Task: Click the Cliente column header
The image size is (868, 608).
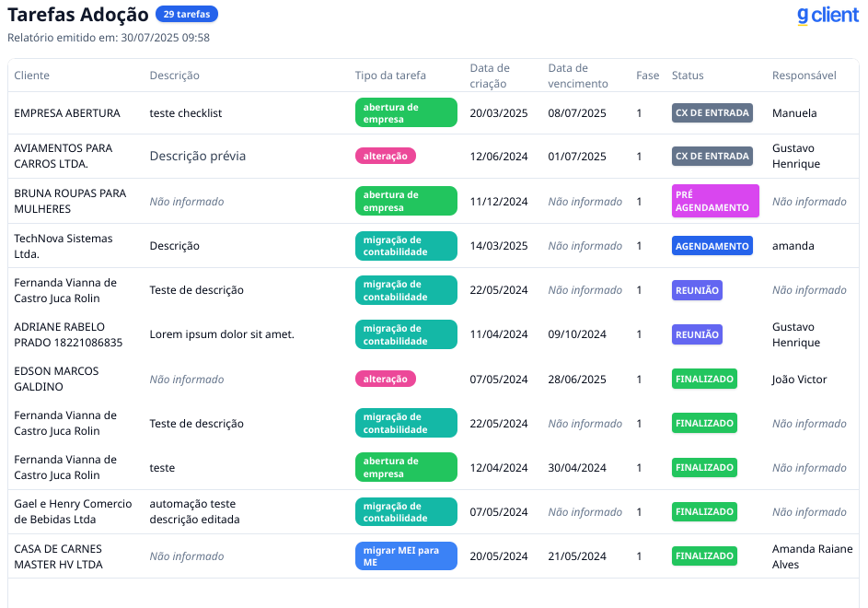Action: point(31,76)
